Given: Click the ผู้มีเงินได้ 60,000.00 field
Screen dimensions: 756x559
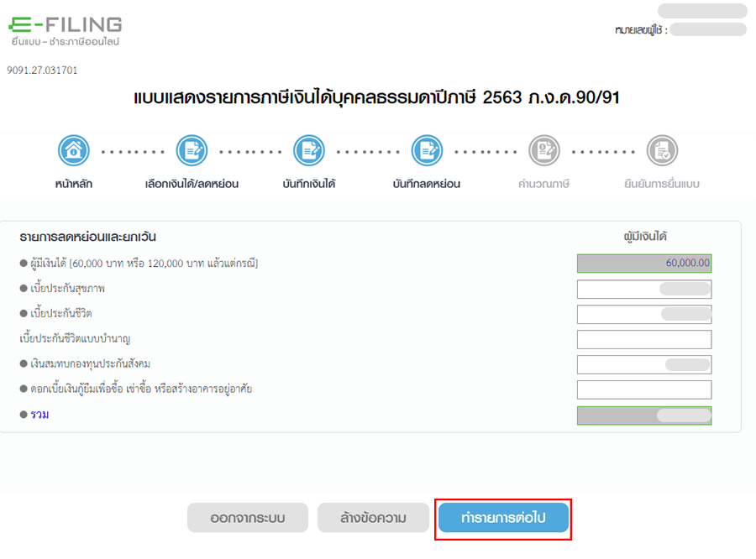Looking at the screenshot, I should click(643, 264).
